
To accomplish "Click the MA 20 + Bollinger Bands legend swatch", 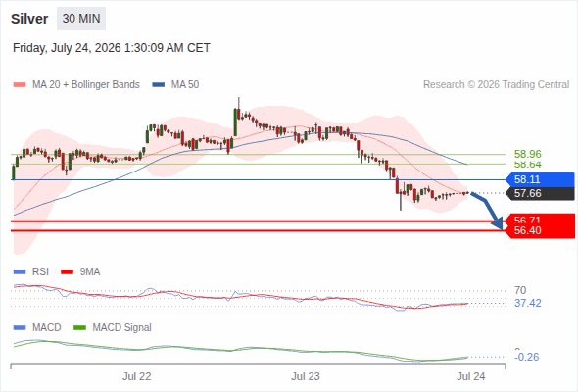I will pyautogui.click(x=20, y=85).
